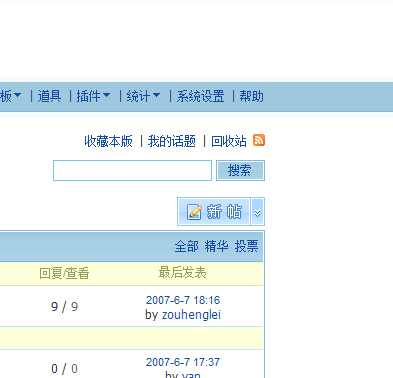The width and height of the screenshot is (393, 378).
Task: Expand the partially visible 板 dropdown
Action: point(11,96)
